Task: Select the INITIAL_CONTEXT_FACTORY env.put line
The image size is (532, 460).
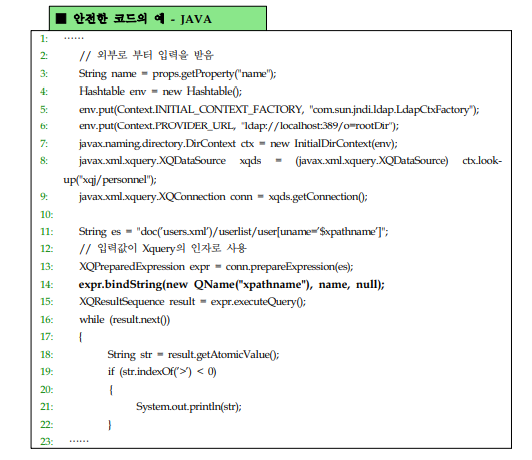Action: click(279, 110)
